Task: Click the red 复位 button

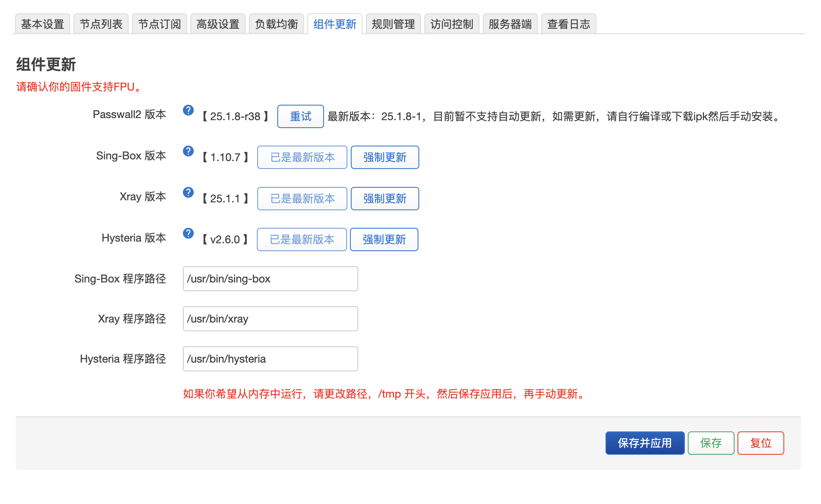Action: pyautogui.click(x=761, y=443)
